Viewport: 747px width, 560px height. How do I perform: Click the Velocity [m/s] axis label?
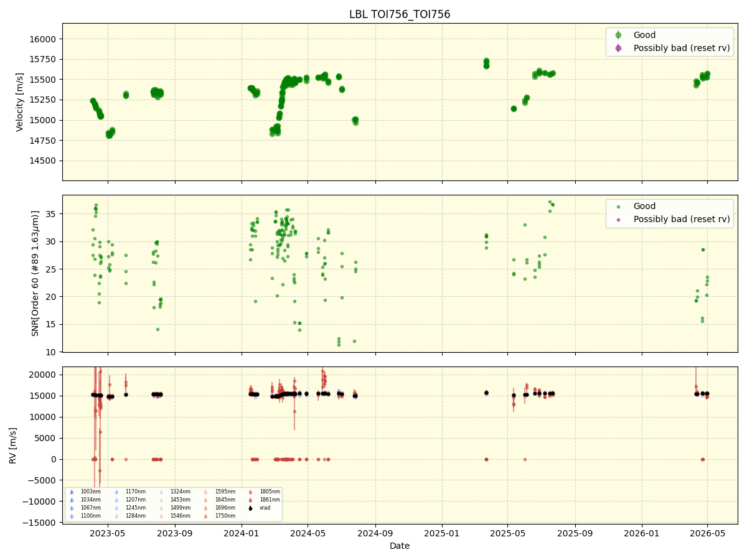[x=20, y=102]
